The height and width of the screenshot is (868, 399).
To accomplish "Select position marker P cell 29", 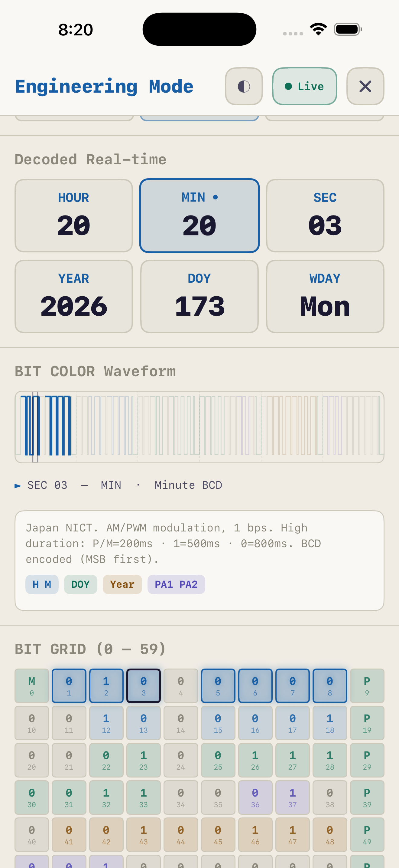I will [367, 760].
